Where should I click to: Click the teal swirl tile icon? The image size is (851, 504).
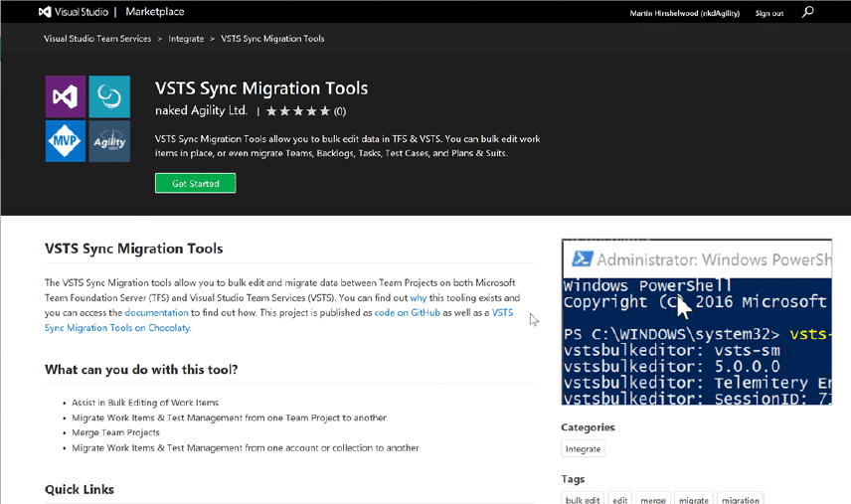[x=109, y=96]
